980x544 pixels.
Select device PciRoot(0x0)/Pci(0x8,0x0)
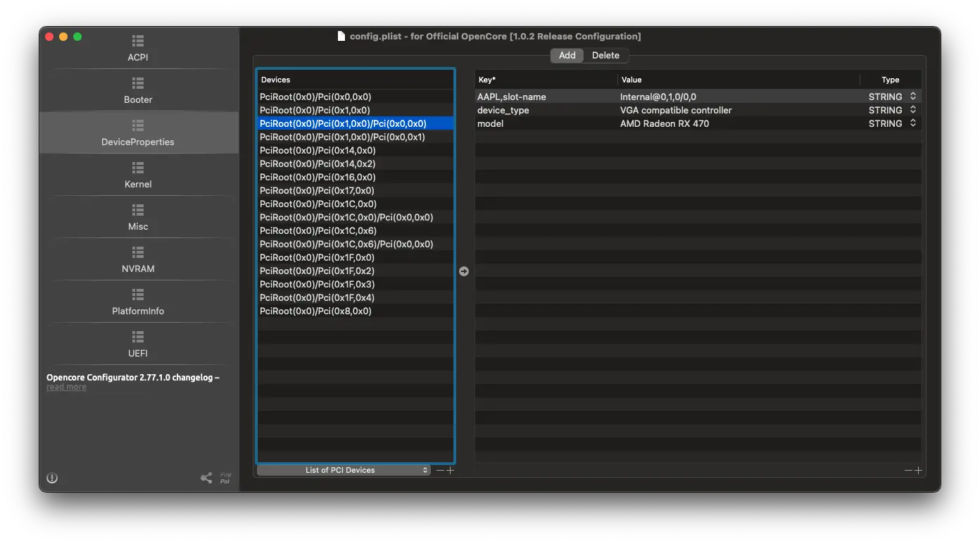pos(356,311)
